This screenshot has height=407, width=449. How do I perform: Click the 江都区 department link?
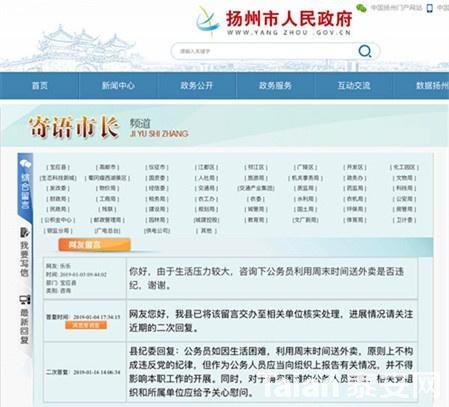207,167
